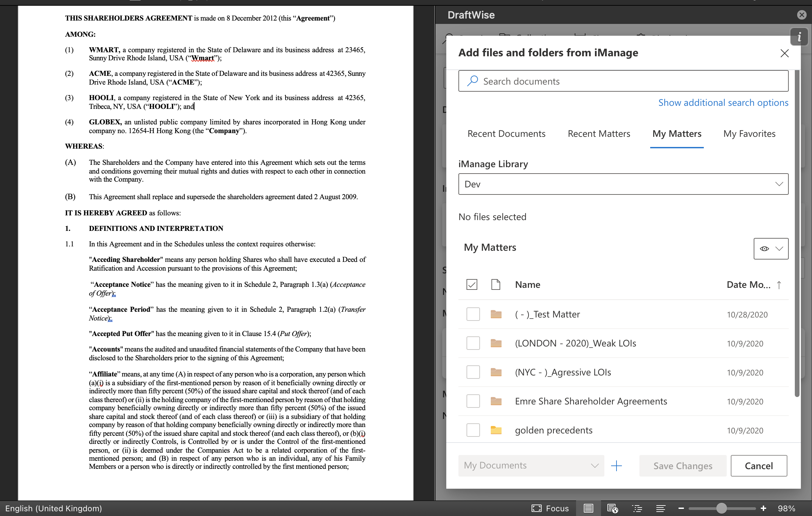The height and width of the screenshot is (516, 812).
Task: Switch to Print Layout view in the status bar
Action: point(588,508)
